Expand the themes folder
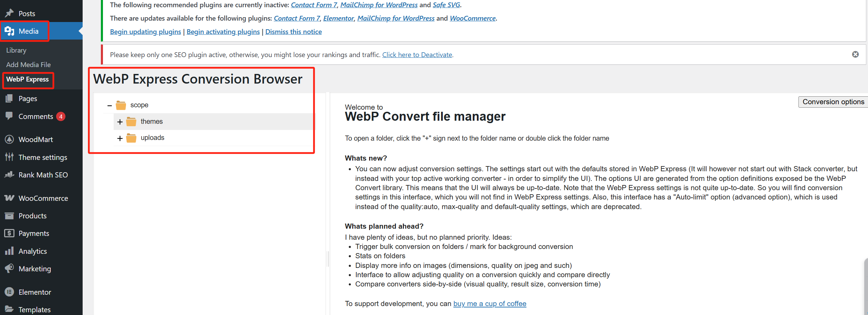Viewport: 868px width, 315px height. pyautogui.click(x=120, y=122)
